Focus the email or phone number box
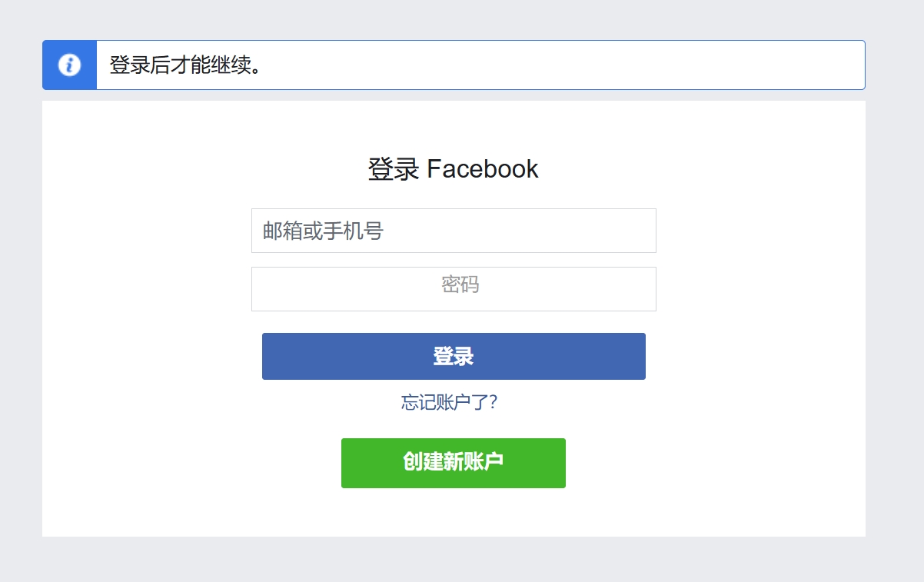The image size is (924, 582). (x=454, y=230)
